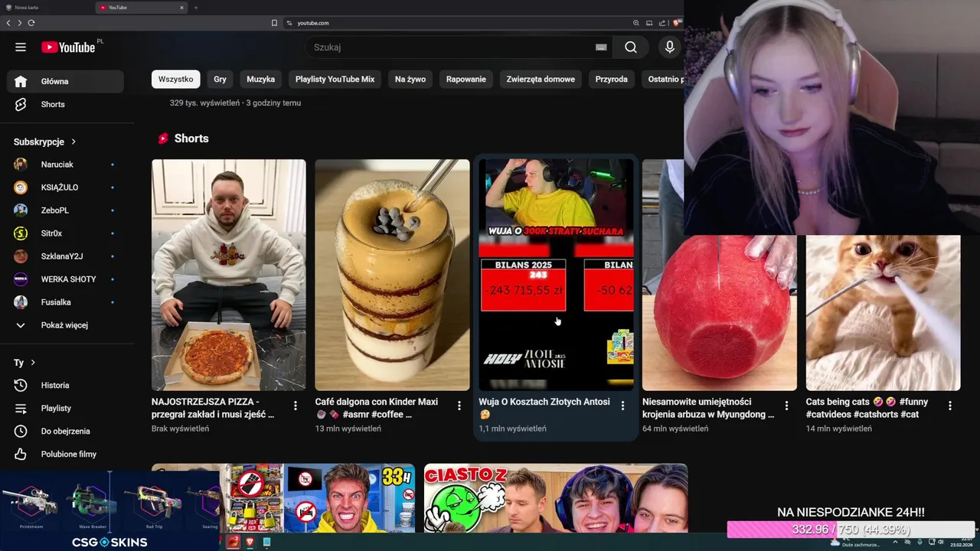Select the Gry filter chip
The image size is (980, 551).
220,79
